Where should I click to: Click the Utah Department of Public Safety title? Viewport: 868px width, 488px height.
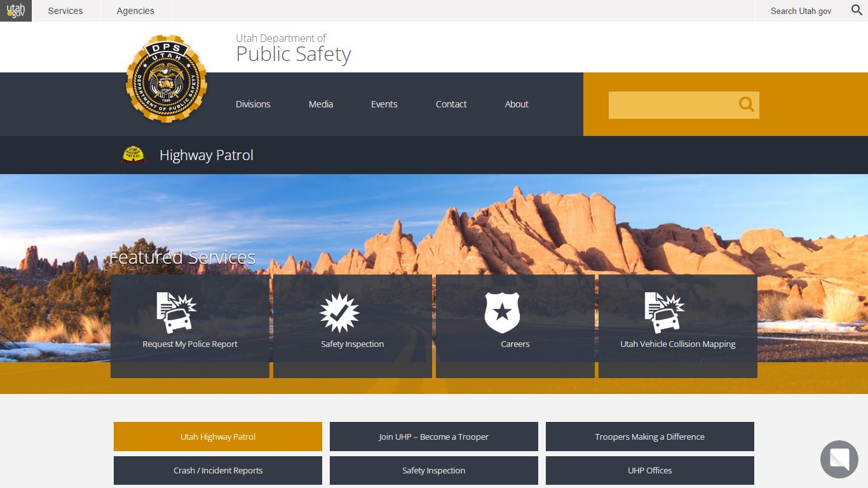(x=294, y=49)
